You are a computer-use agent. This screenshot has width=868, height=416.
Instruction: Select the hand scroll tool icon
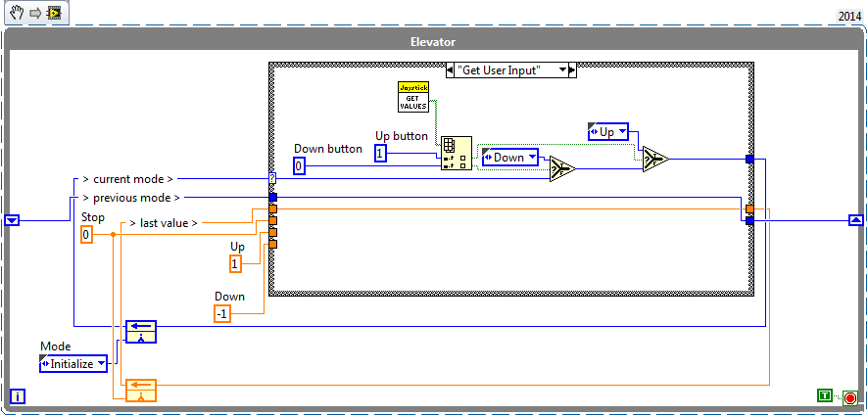17,13
